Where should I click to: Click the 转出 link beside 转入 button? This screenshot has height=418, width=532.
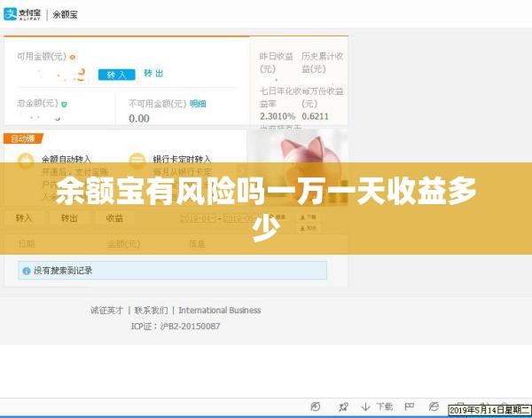(153, 74)
